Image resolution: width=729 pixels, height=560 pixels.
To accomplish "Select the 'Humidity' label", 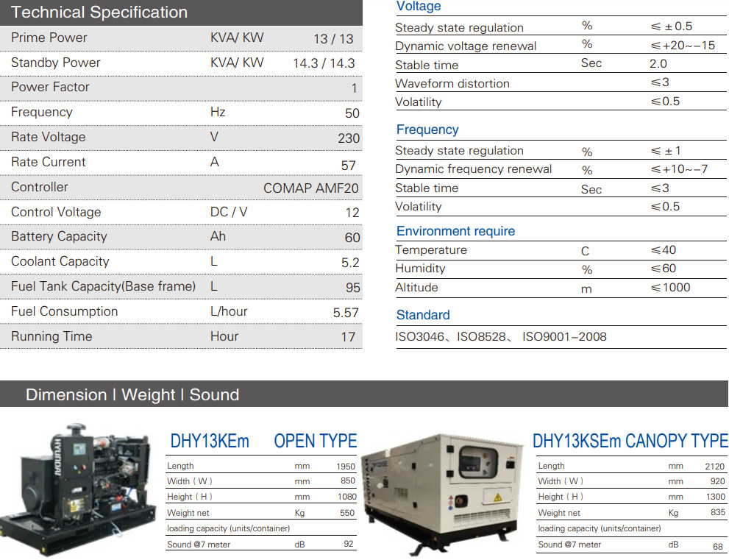I will (420, 269).
